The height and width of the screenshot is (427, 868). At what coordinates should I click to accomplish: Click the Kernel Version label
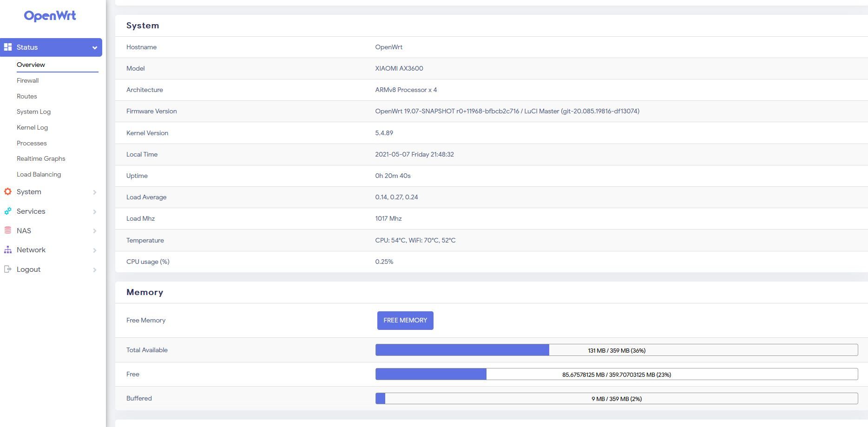[x=147, y=133]
